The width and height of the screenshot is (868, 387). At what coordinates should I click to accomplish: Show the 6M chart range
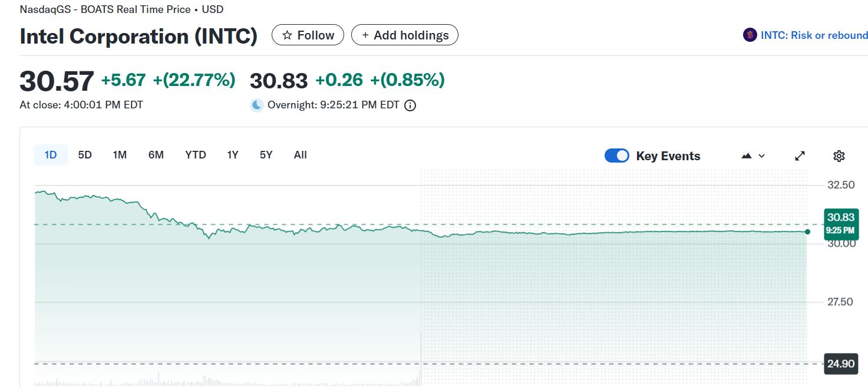(x=156, y=155)
